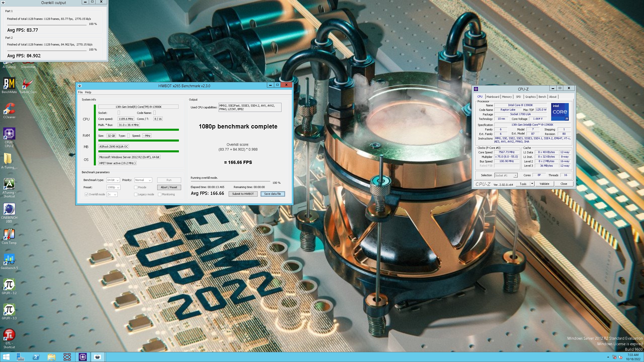Switch to the SPD tab in CPU-Z
Viewport: 644px width, 362px height.
coord(518,97)
